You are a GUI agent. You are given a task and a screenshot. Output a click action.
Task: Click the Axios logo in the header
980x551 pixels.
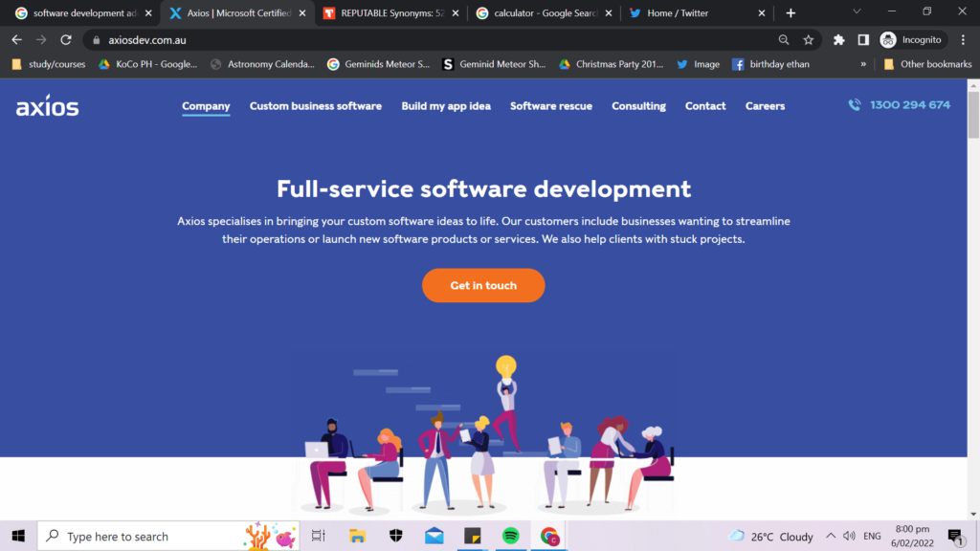[x=48, y=106]
